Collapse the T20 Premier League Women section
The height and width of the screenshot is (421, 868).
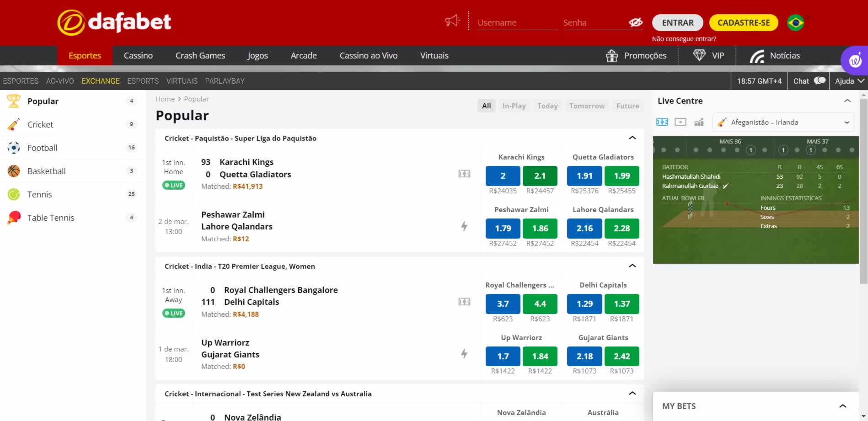[x=632, y=266]
